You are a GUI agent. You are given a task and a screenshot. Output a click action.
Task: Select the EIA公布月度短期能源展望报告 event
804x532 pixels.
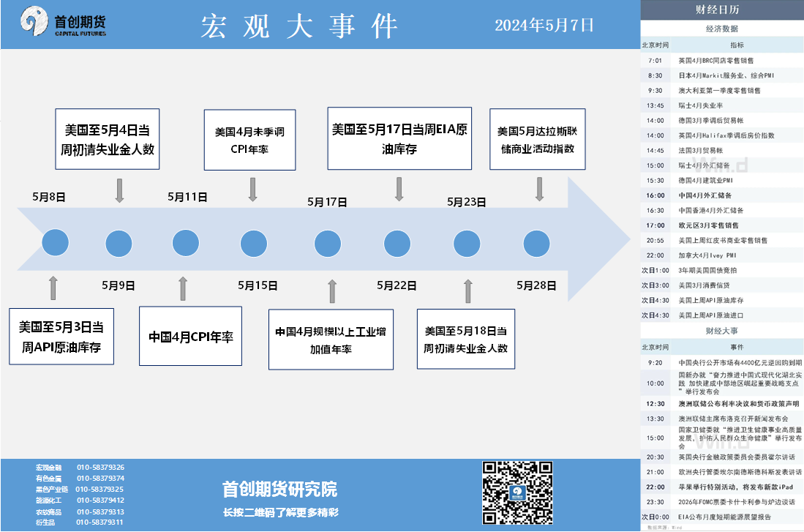click(x=722, y=517)
